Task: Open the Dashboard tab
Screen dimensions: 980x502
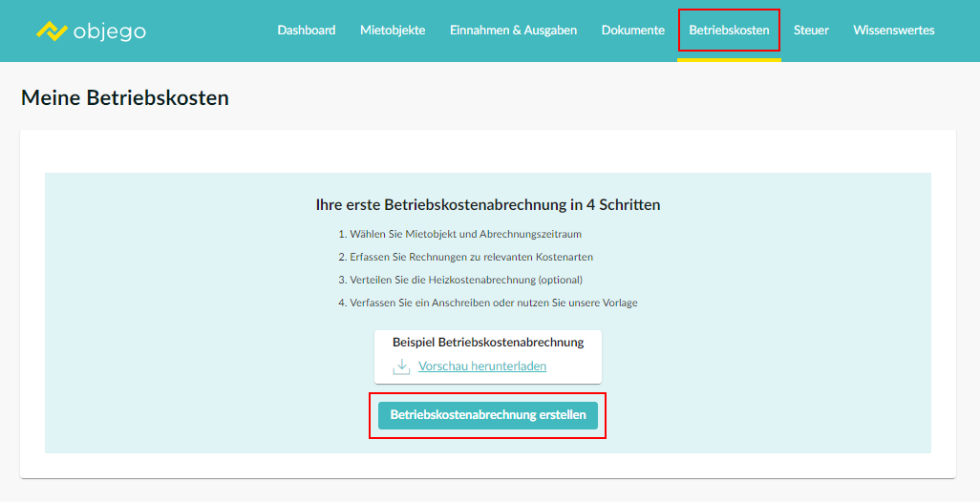Action: pyautogui.click(x=306, y=31)
